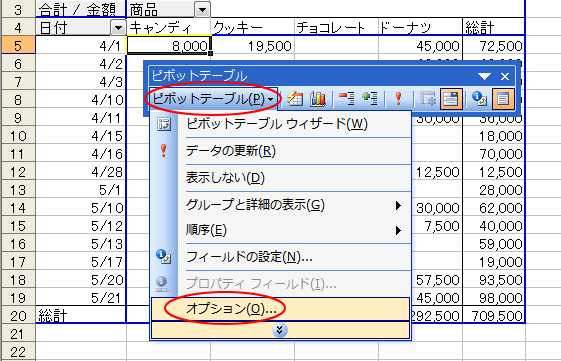Click row header 12 to select the row
561x361 pixels.
[x=18, y=172]
